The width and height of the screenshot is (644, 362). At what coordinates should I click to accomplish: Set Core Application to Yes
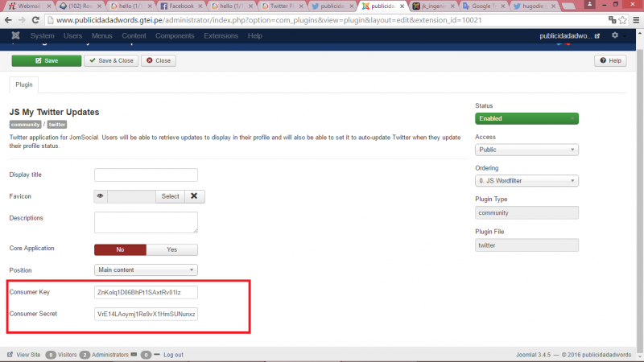click(171, 249)
